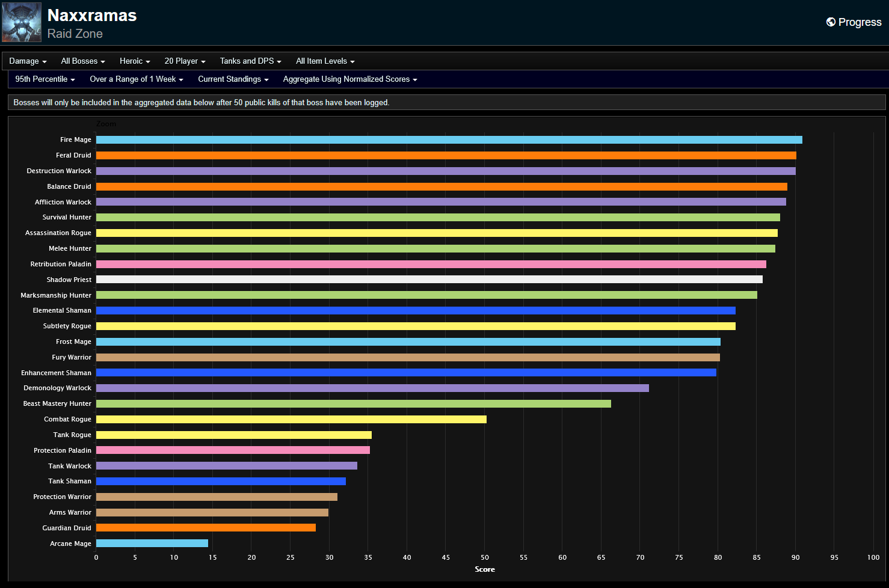Screen dimensions: 889x588
Task: Open the Aggregate Using Normalized Scores menu
Action: pyautogui.click(x=349, y=79)
